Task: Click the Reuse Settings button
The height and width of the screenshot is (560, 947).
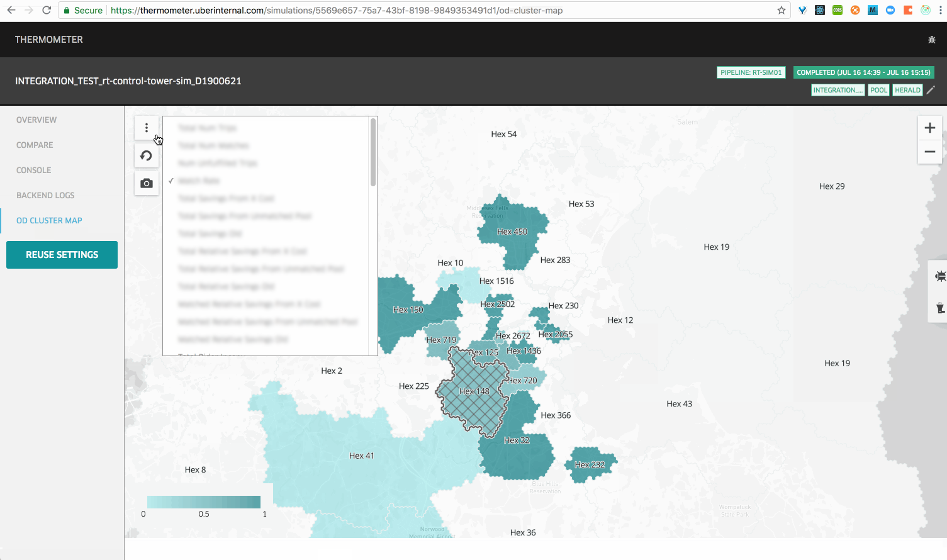Action: [x=62, y=255]
